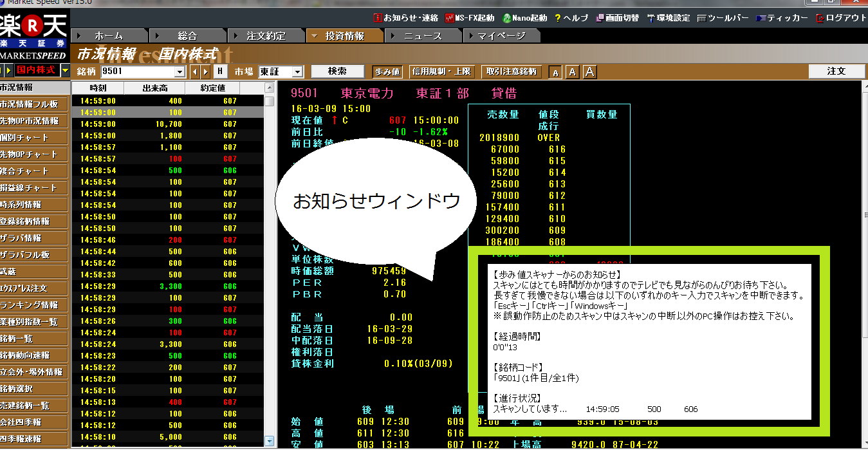Screen dimensions: 868x450
Task: Select the 14:58:46 tick row
Action: [x=167, y=239]
